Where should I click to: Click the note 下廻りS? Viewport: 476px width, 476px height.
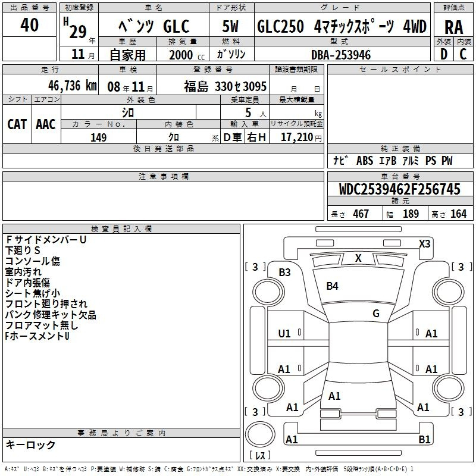click(23, 250)
